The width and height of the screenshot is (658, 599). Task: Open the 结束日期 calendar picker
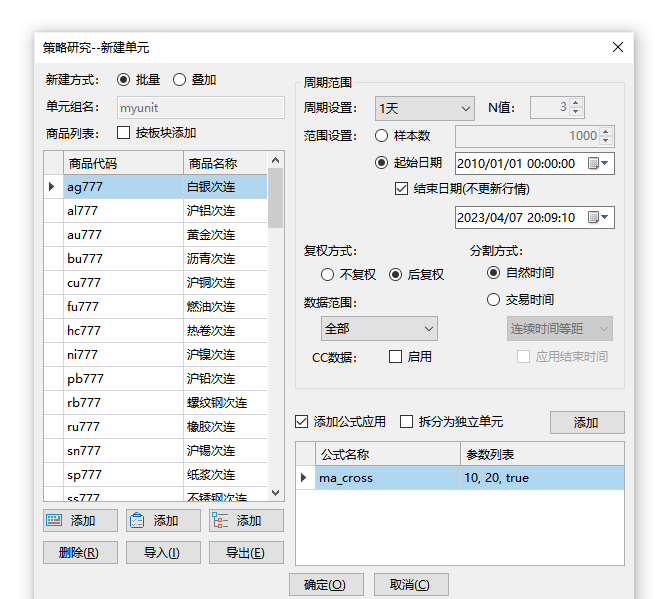tap(599, 217)
